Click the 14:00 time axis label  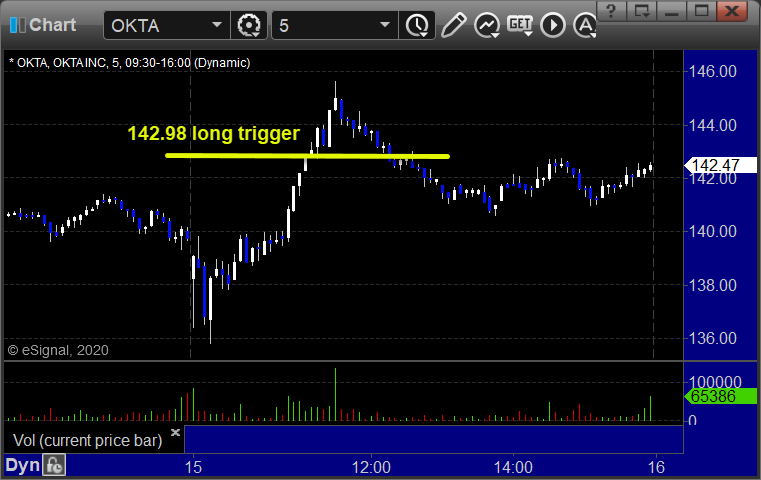pos(513,467)
